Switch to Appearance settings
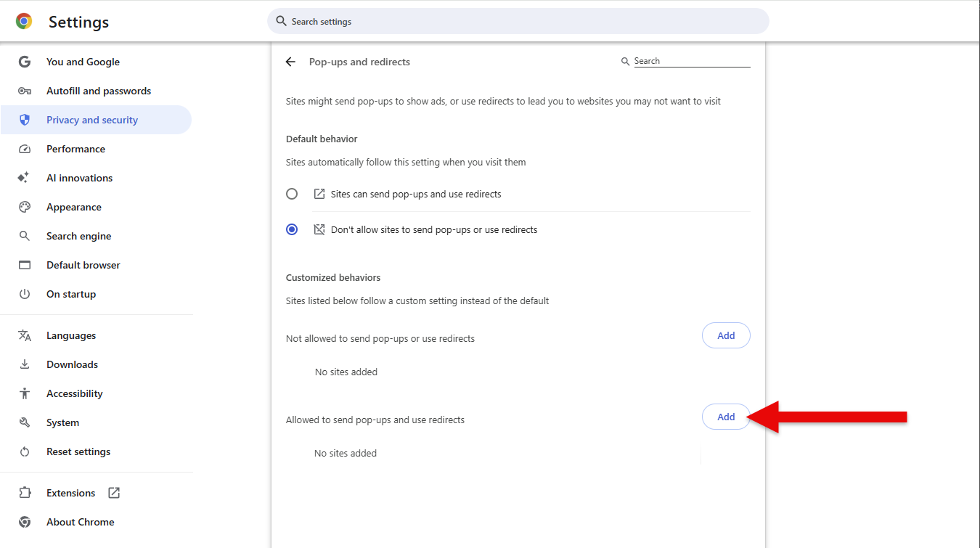Image resolution: width=980 pixels, height=548 pixels. (x=74, y=207)
